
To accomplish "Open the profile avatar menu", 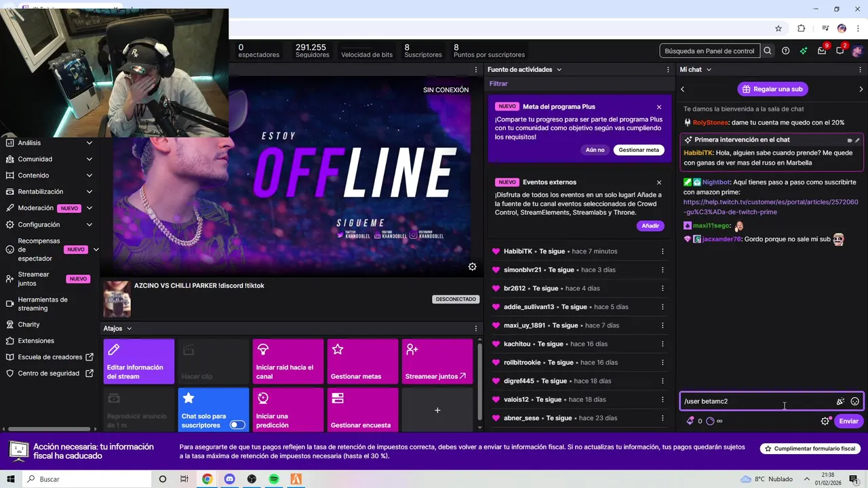I will 858,51.
